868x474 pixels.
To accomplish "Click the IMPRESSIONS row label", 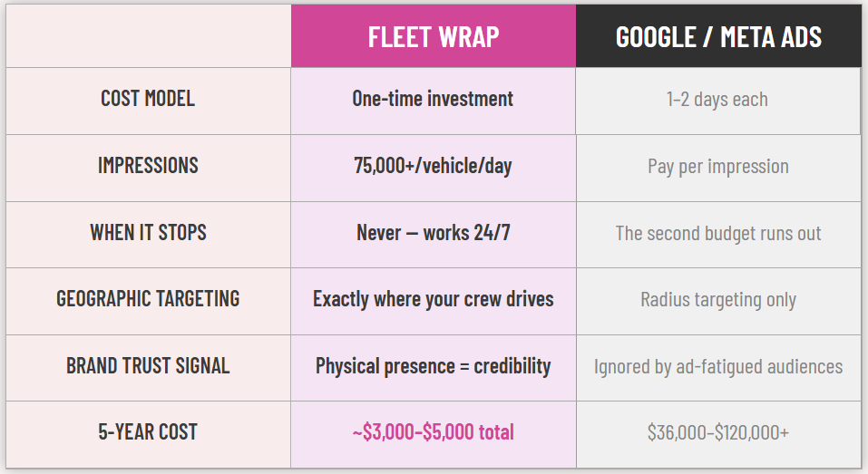I will pyautogui.click(x=148, y=166).
